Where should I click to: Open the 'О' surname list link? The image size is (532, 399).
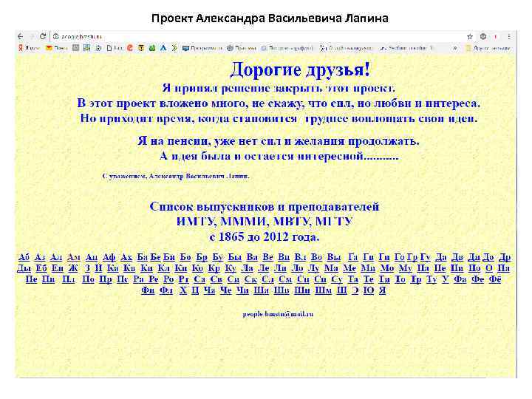point(489,268)
